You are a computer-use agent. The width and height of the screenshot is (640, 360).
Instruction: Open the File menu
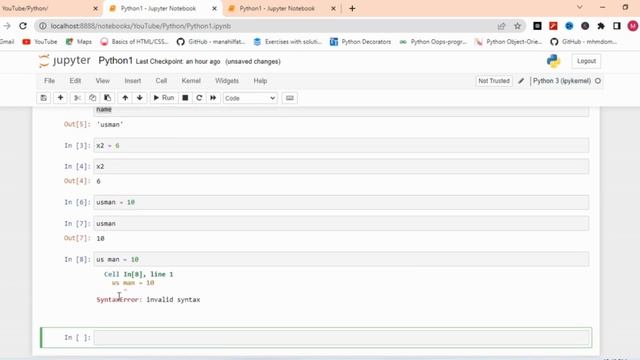click(49, 81)
